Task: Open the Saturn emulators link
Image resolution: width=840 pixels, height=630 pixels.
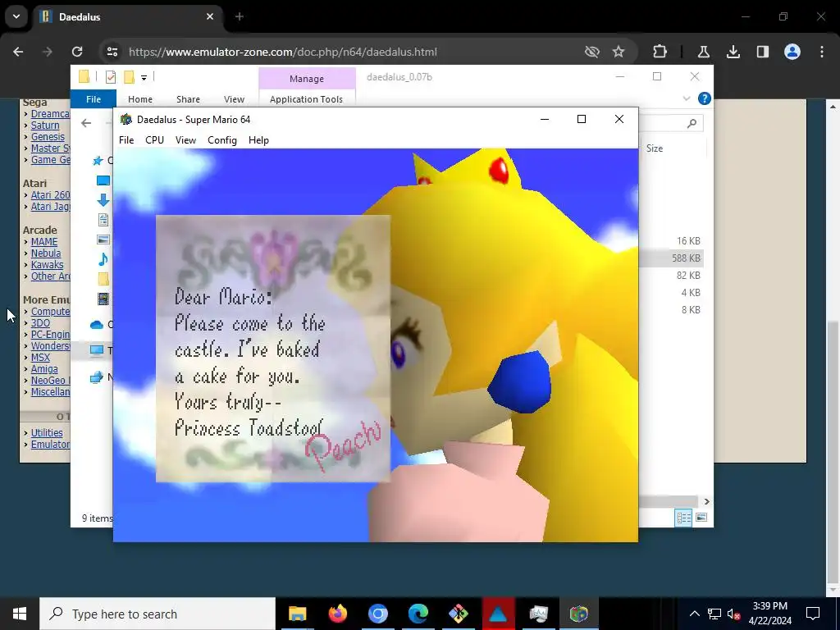Action: (45, 126)
